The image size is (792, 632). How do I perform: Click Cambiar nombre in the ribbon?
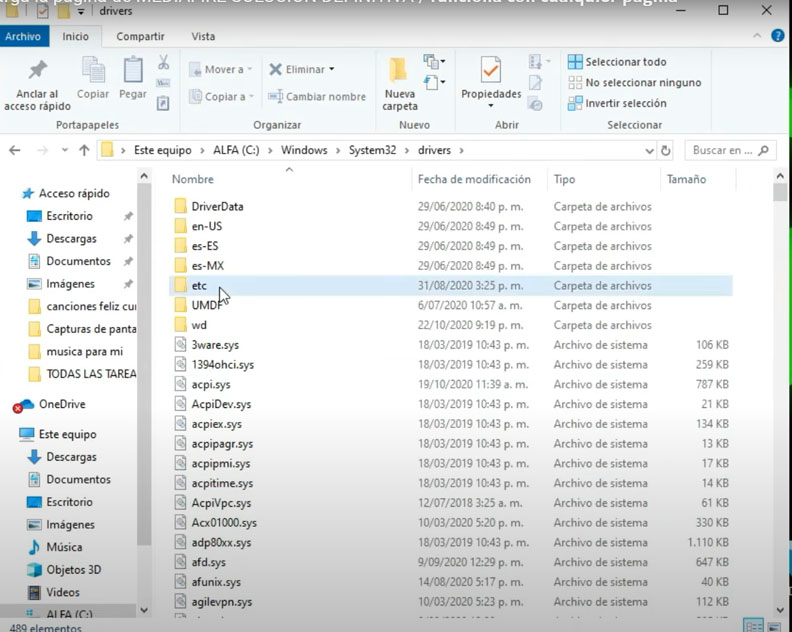click(x=317, y=96)
